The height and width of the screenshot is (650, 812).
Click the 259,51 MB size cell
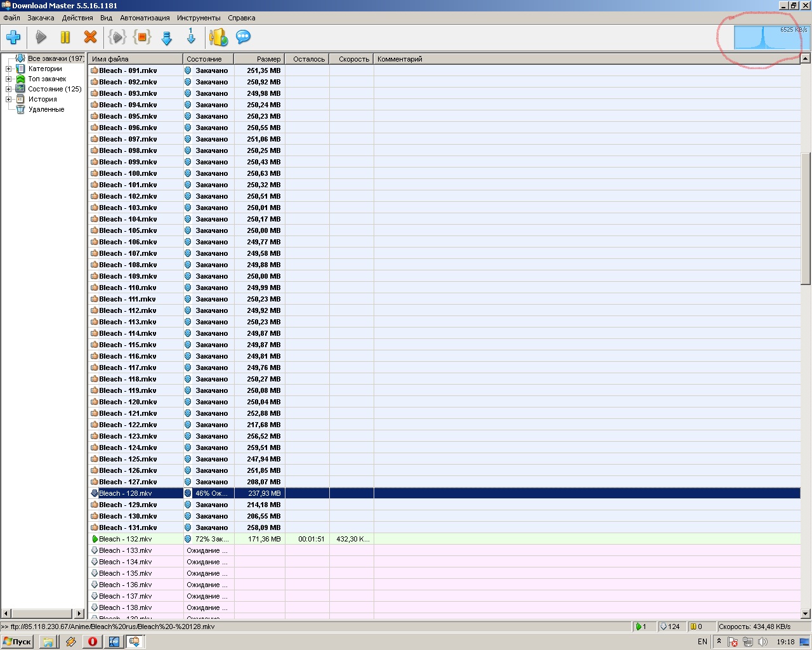[x=260, y=448]
